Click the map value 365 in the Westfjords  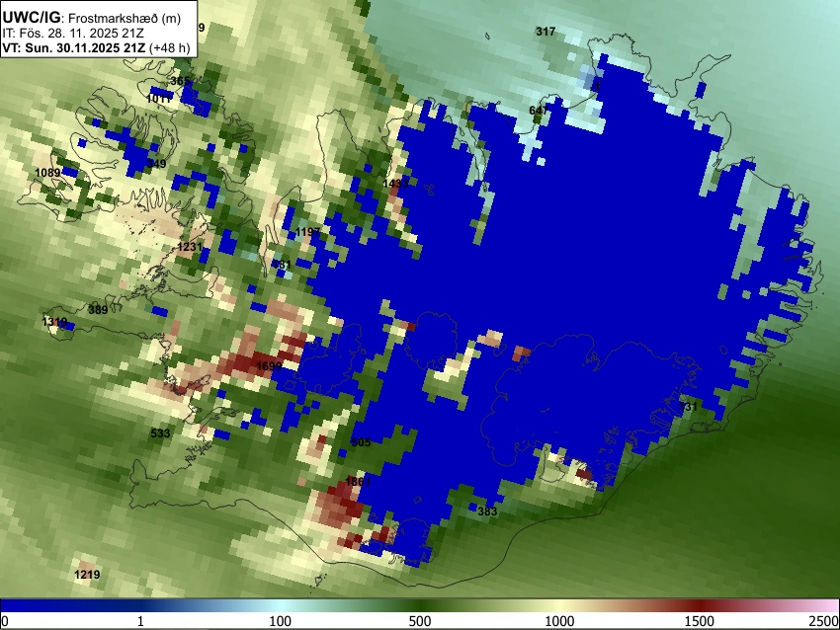[x=180, y=81]
